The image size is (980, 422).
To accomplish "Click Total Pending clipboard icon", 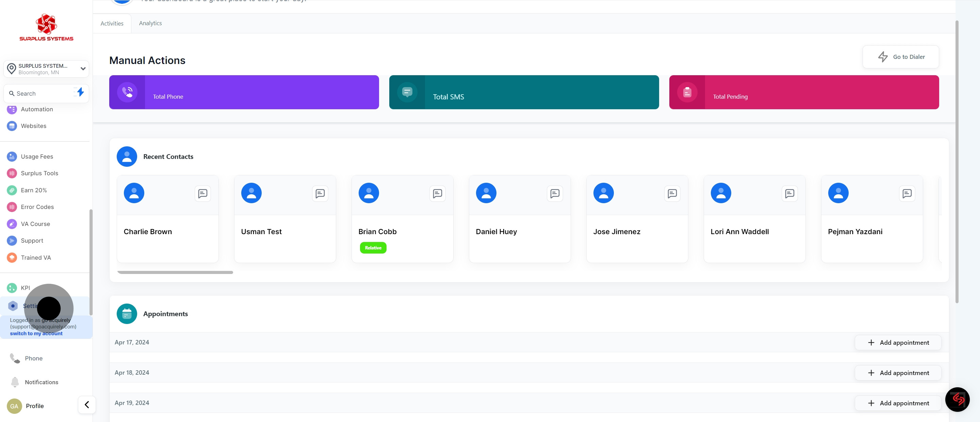I will coord(687,92).
